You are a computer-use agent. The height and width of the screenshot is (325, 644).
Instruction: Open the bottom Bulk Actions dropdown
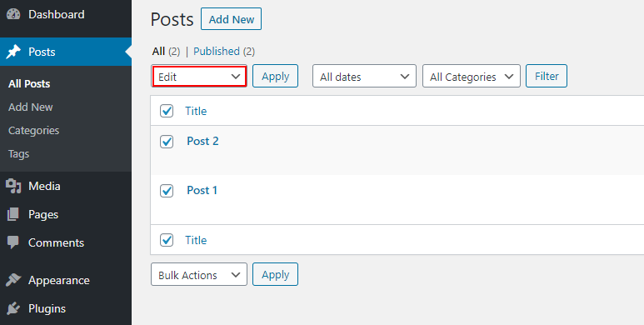[199, 274]
